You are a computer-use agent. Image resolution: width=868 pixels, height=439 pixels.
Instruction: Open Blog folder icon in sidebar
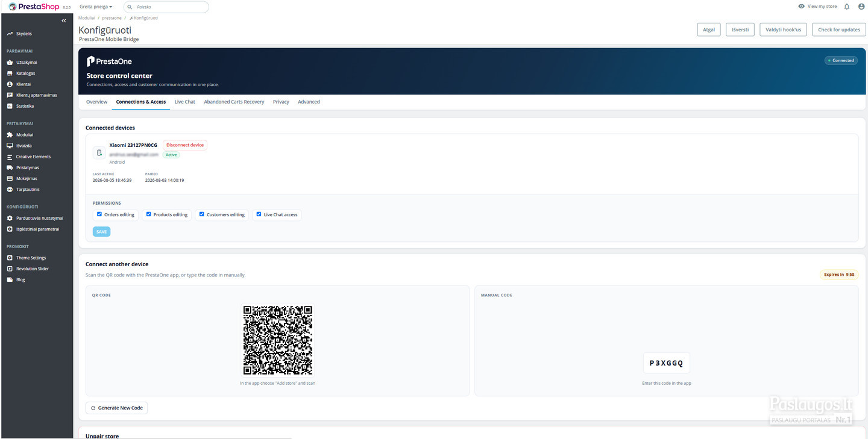coord(10,279)
